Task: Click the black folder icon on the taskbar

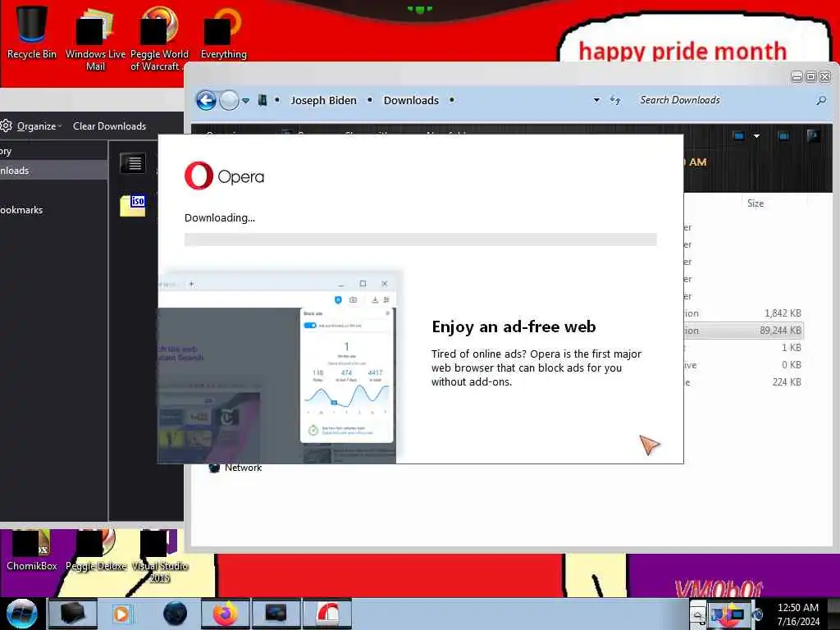Action: click(x=73, y=614)
